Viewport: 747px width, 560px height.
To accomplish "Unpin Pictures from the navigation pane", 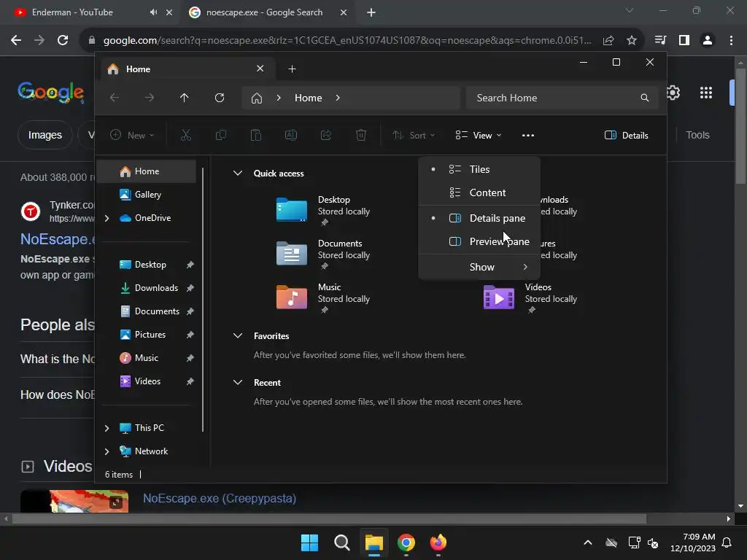I will click(190, 334).
